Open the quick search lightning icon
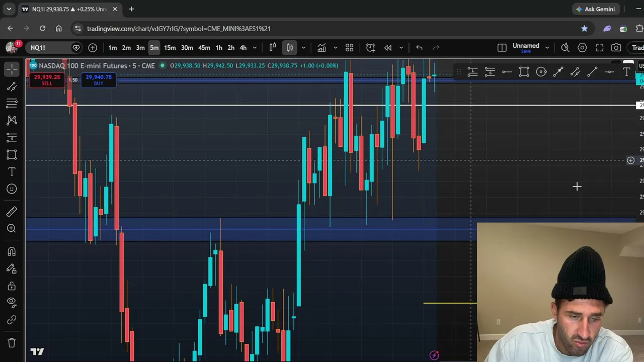644x362 pixels. coord(565,48)
